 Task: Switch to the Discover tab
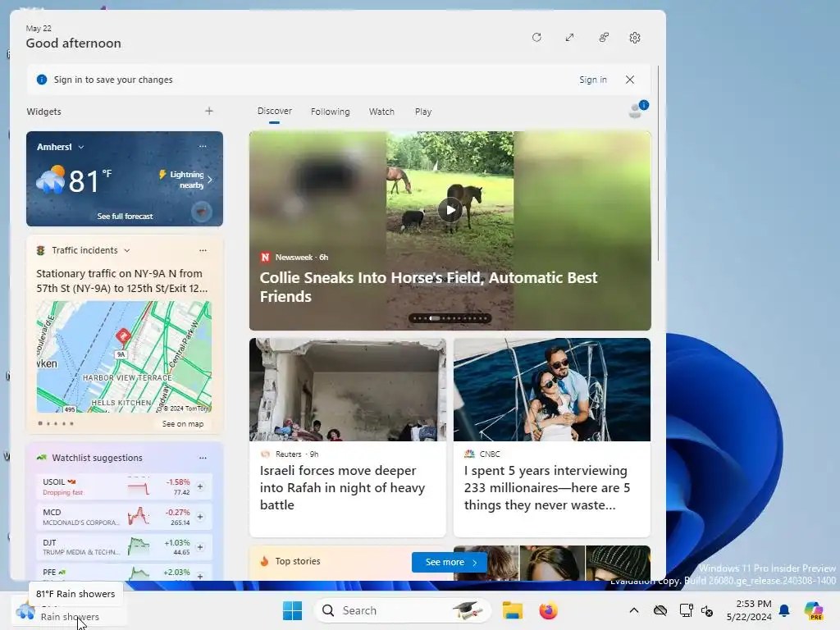tap(274, 111)
